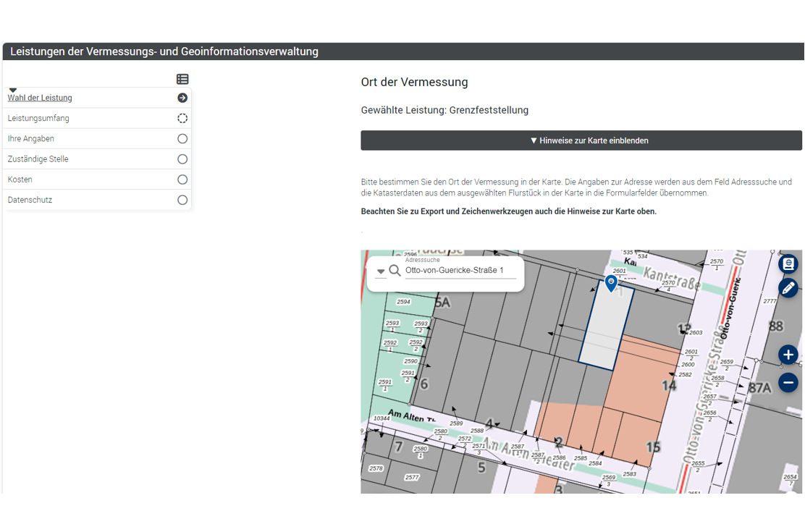Click the Adresssuche text field
The width and height of the screenshot is (805, 532).
460,271
